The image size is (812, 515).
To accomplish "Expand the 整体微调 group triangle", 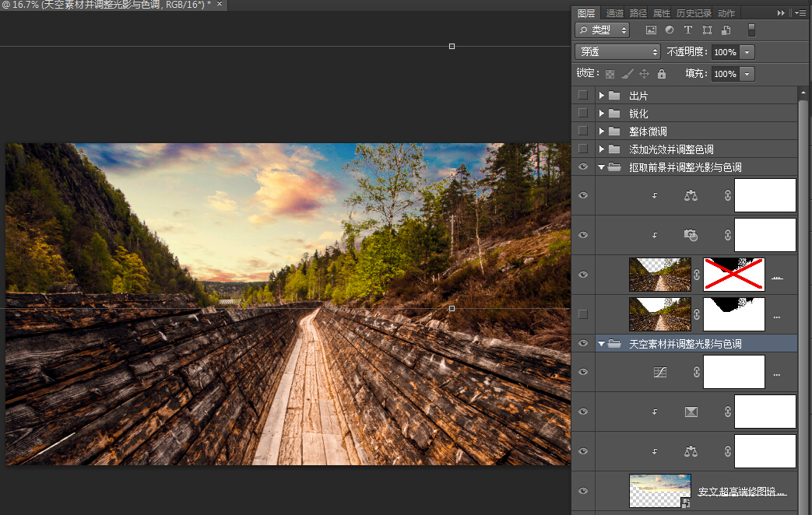I will [x=601, y=131].
